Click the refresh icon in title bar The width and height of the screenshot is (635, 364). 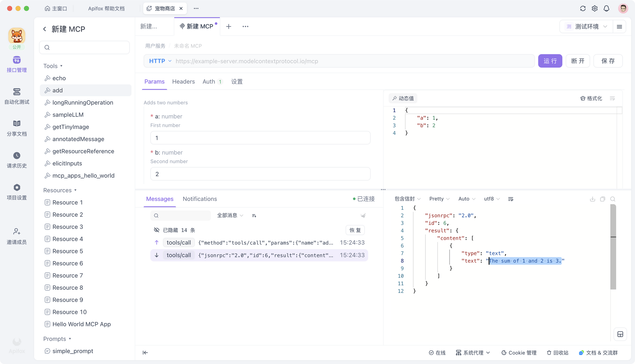coord(583,9)
